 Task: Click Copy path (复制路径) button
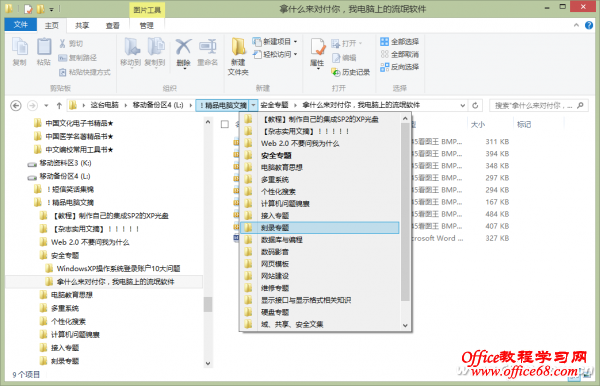click(78, 58)
